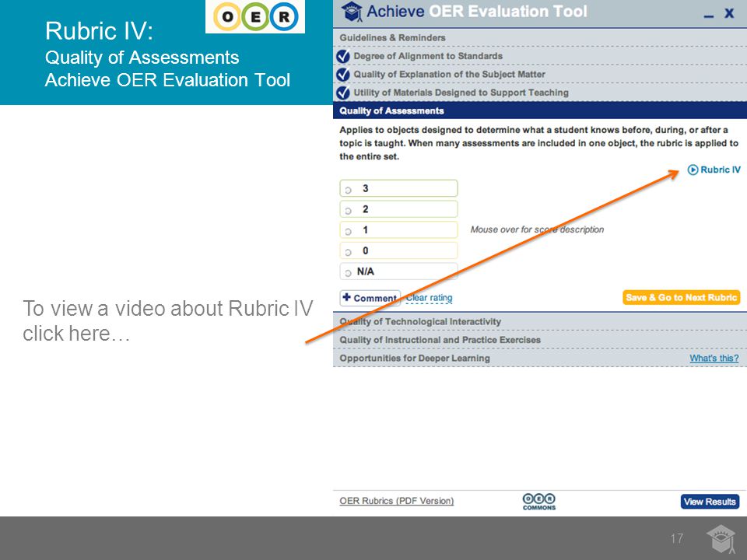
Task: Click the 'Achieve OER Evaluation Tool' panel title
Action: 477,12
